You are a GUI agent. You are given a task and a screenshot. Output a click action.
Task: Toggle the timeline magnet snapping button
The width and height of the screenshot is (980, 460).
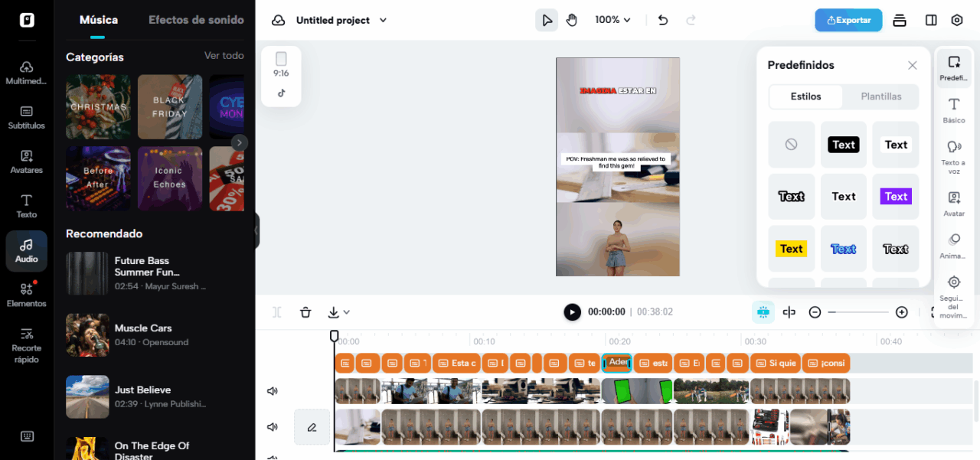pyautogui.click(x=763, y=312)
